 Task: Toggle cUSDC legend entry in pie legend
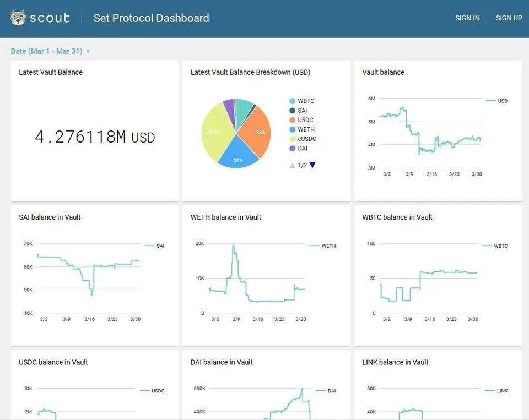[x=307, y=139]
